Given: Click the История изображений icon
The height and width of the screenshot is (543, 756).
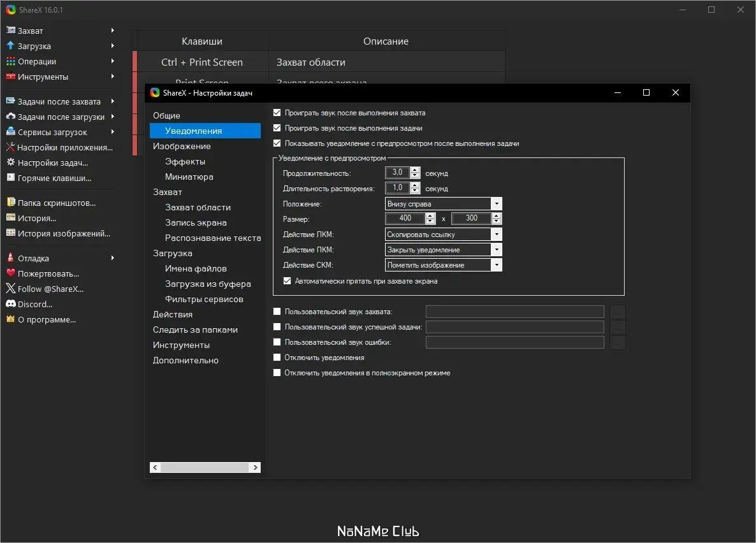Looking at the screenshot, I should pos(11,233).
